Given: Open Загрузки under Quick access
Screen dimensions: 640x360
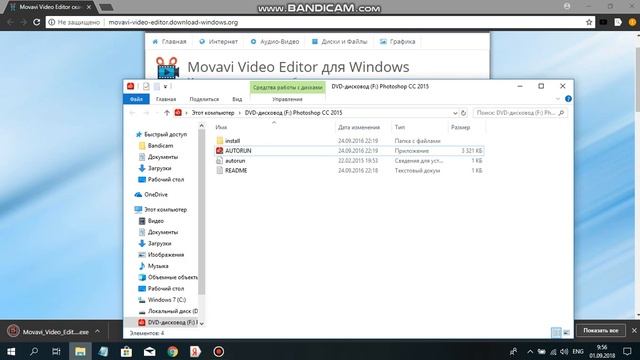Looking at the screenshot, I should pyautogui.click(x=159, y=168).
